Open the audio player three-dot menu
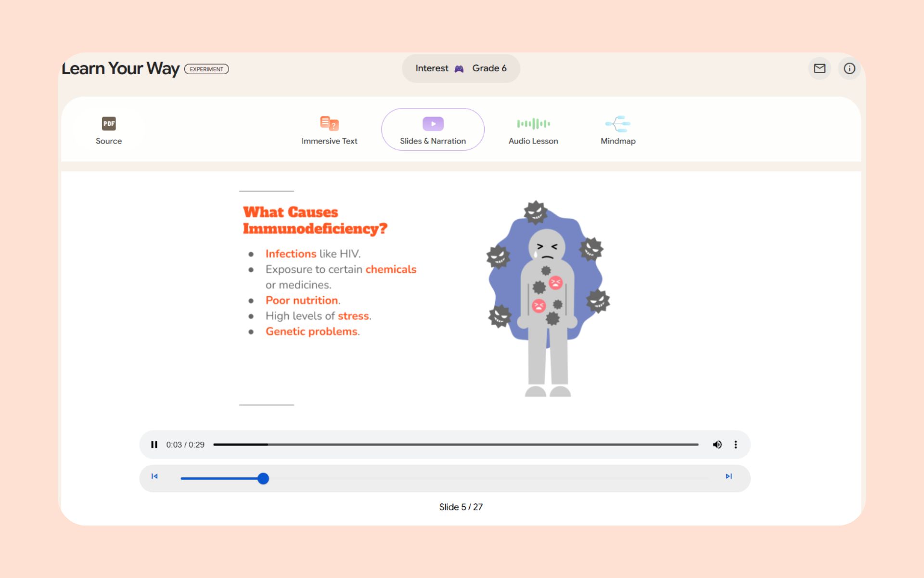Viewport: 924px width, 578px height. tap(735, 445)
